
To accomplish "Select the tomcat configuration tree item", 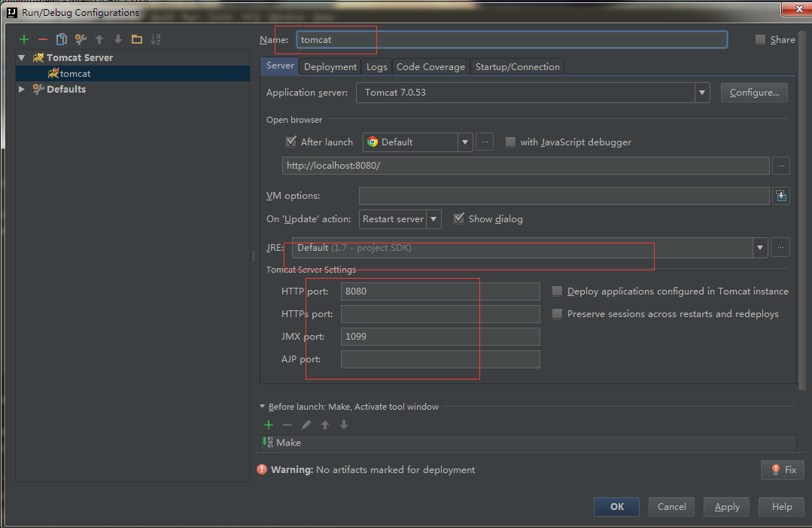I will [x=132, y=74].
